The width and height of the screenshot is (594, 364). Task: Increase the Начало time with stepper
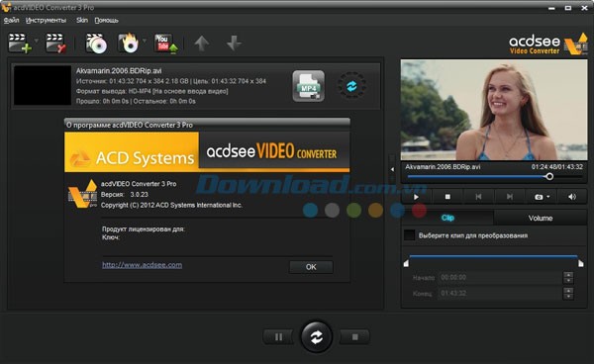click(x=568, y=275)
